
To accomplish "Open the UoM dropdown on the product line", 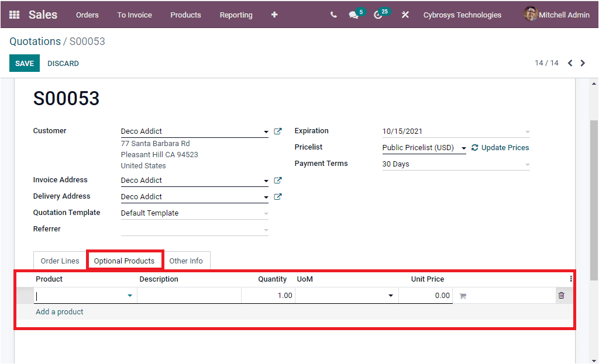I will (x=390, y=295).
